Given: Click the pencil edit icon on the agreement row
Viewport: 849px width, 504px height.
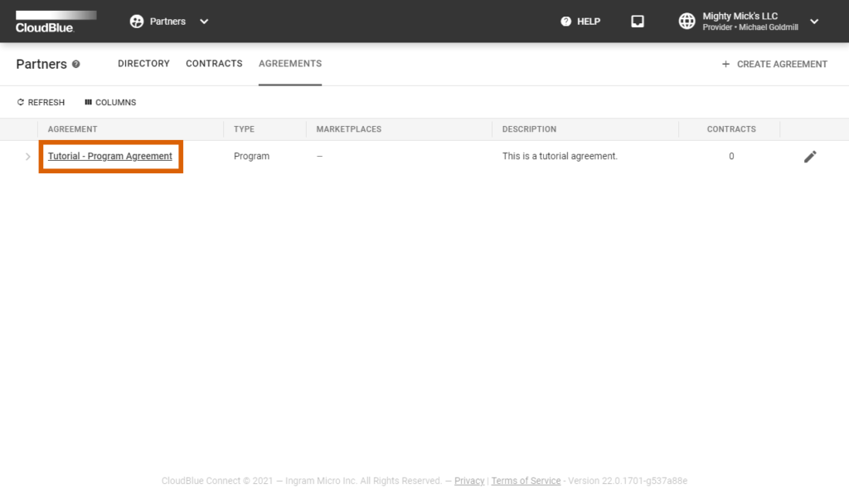Looking at the screenshot, I should click(x=810, y=156).
